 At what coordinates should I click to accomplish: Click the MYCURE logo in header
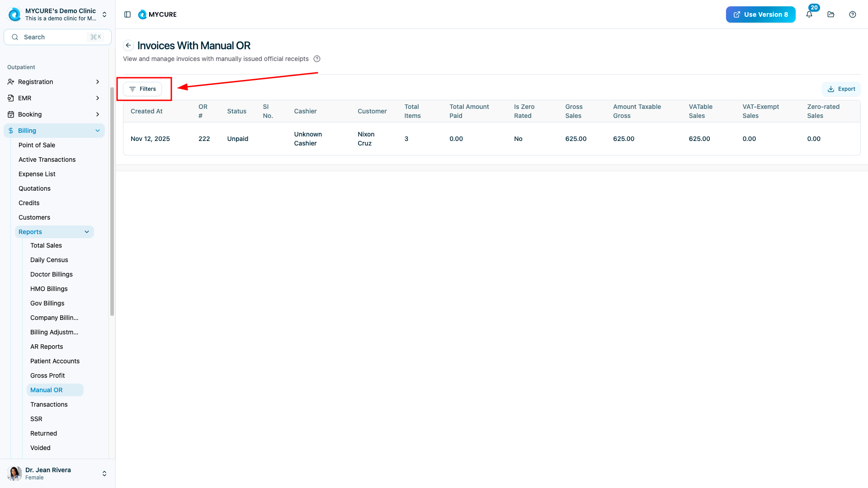pyautogui.click(x=157, y=14)
